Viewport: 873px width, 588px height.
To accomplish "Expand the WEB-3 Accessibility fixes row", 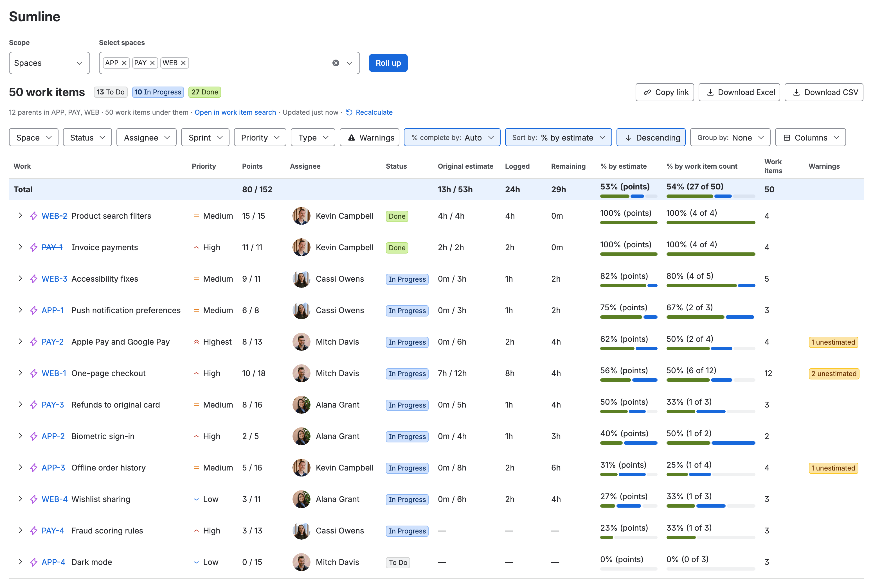I will (20, 279).
